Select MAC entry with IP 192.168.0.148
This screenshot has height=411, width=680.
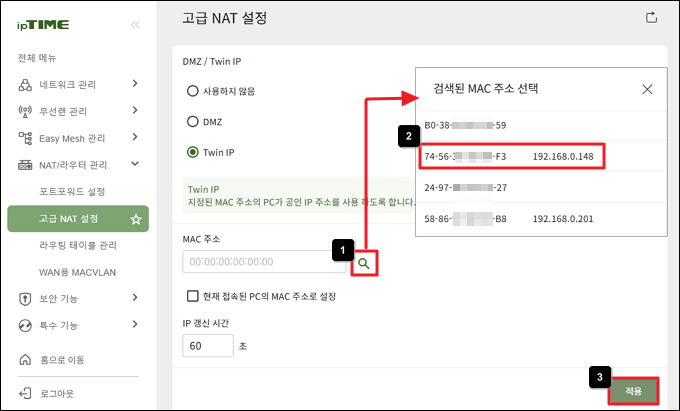pyautogui.click(x=512, y=156)
